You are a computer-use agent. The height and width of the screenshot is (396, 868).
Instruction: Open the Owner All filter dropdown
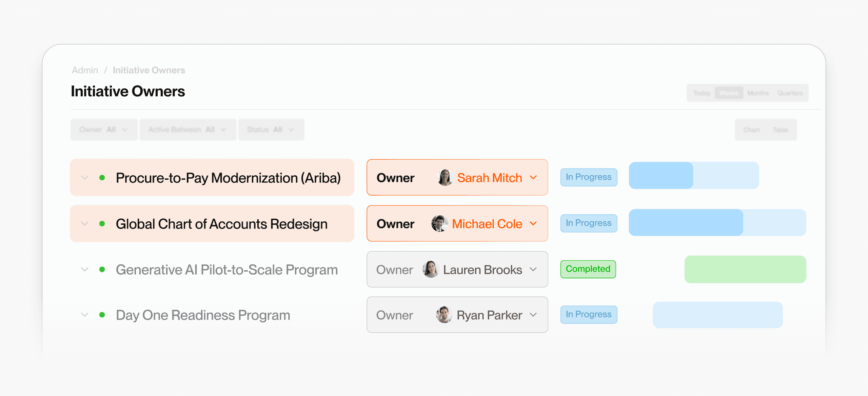point(104,130)
